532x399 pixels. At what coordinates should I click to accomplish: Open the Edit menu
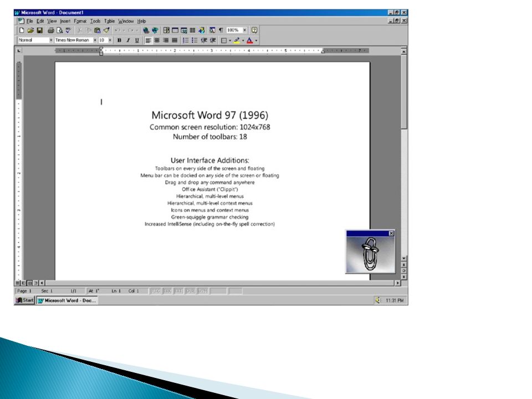[40, 21]
